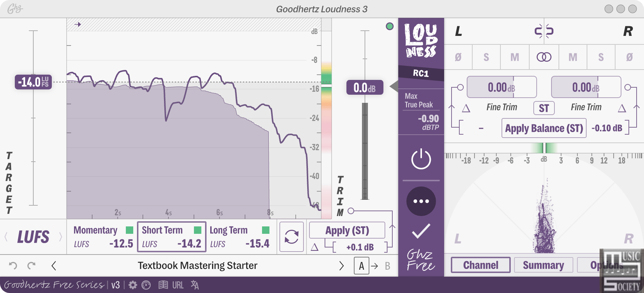This screenshot has height=293, width=644.
Task: Open the language translation icon
Action: coord(195,285)
